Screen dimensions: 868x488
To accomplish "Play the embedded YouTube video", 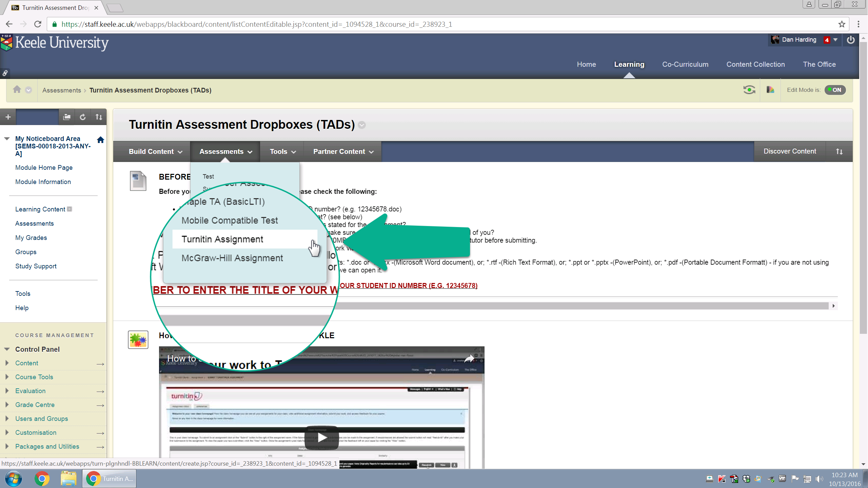I will [x=321, y=438].
